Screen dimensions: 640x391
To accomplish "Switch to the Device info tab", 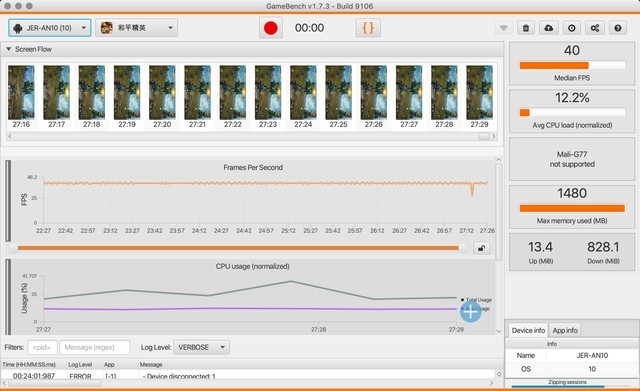I will (x=528, y=330).
